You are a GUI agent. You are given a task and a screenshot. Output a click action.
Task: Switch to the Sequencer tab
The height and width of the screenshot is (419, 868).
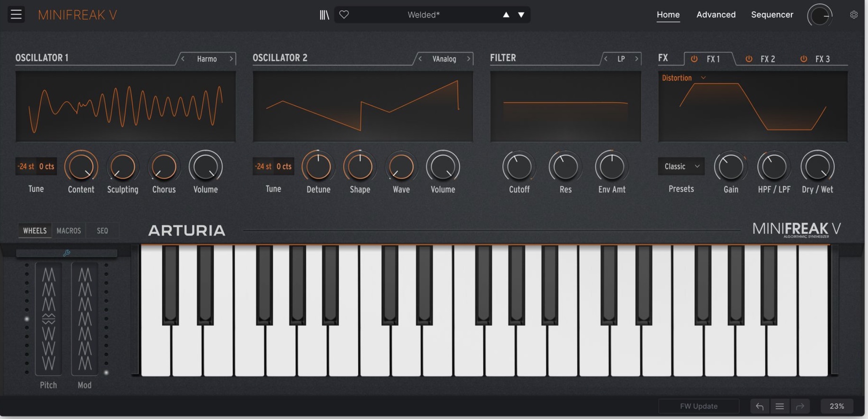pyautogui.click(x=772, y=14)
